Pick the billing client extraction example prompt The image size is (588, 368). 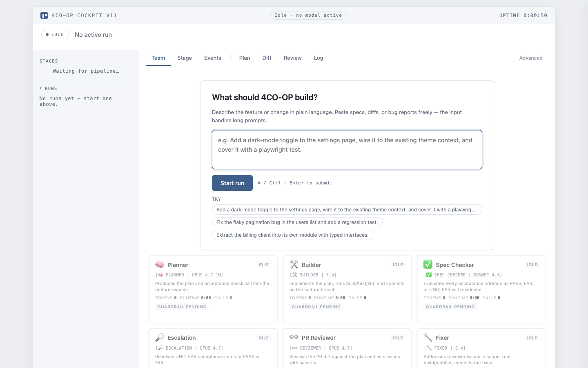(x=292, y=235)
